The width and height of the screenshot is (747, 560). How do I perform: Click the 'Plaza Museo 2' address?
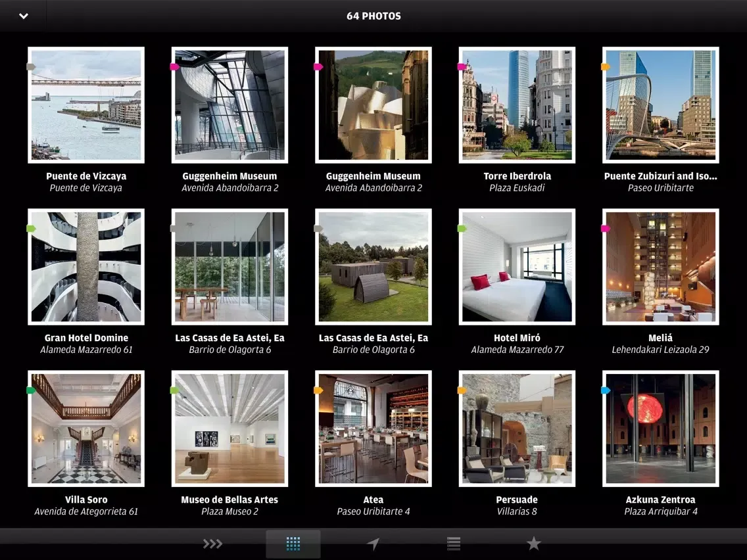pyautogui.click(x=229, y=512)
